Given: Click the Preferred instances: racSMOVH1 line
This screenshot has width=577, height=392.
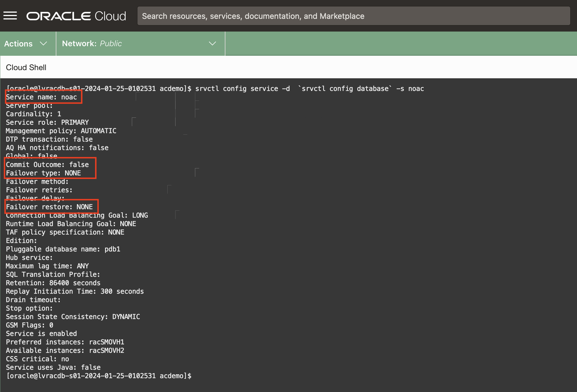Looking at the screenshot, I should (65, 342).
